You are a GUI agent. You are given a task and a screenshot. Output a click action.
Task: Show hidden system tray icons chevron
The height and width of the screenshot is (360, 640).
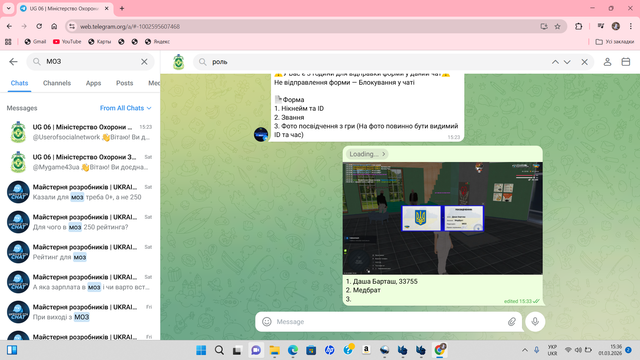click(525, 350)
